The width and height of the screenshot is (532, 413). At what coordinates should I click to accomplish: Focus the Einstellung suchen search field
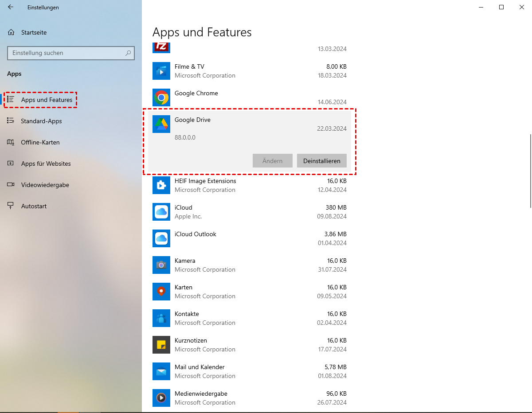pos(71,53)
